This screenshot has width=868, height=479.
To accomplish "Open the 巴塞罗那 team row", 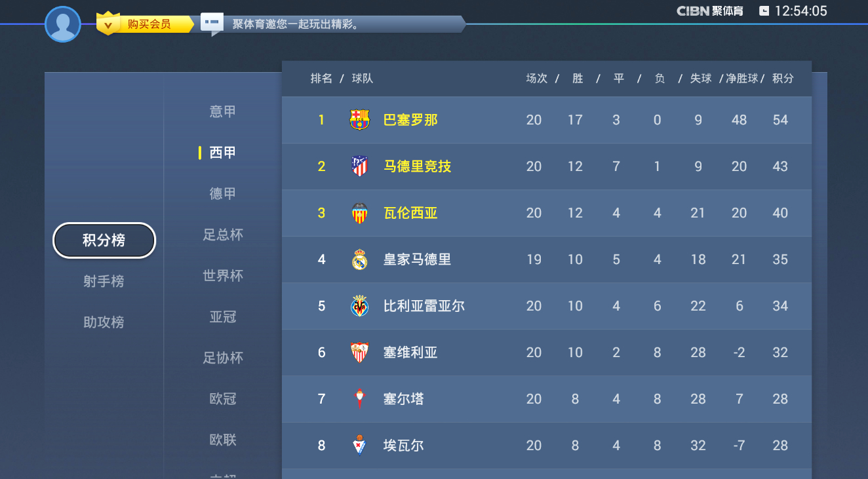I will (x=546, y=120).
